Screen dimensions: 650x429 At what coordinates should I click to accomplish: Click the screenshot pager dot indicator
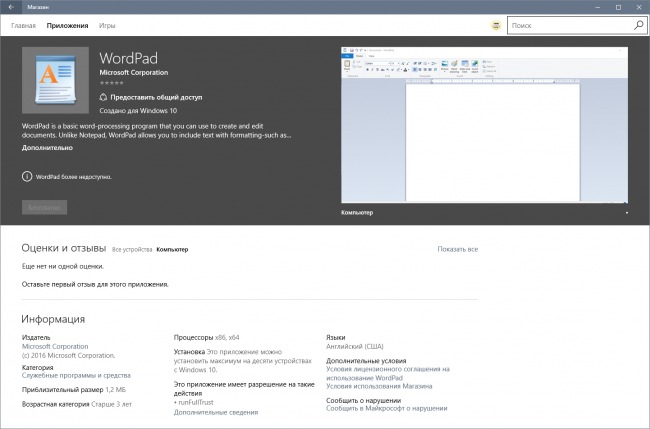(626, 213)
